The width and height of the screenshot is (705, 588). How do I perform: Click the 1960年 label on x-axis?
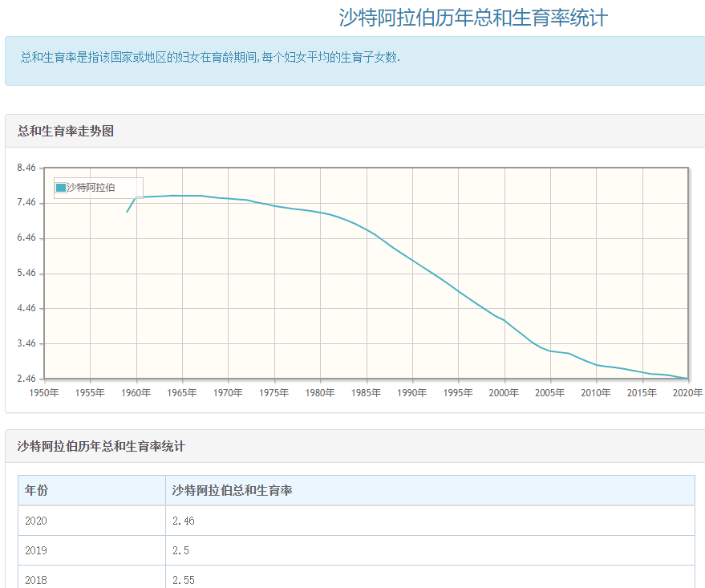[x=136, y=392]
